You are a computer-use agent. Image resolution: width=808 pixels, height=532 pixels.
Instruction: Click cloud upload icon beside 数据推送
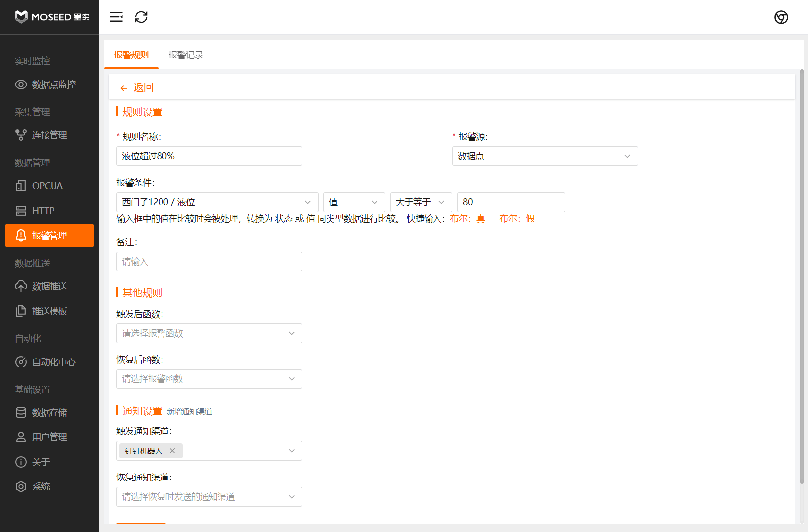point(21,286)
